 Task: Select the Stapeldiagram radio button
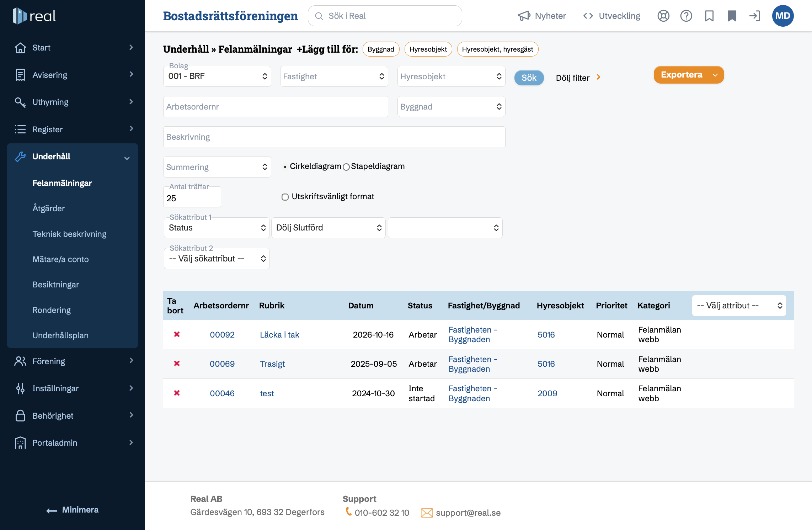(x=346, y=167)
